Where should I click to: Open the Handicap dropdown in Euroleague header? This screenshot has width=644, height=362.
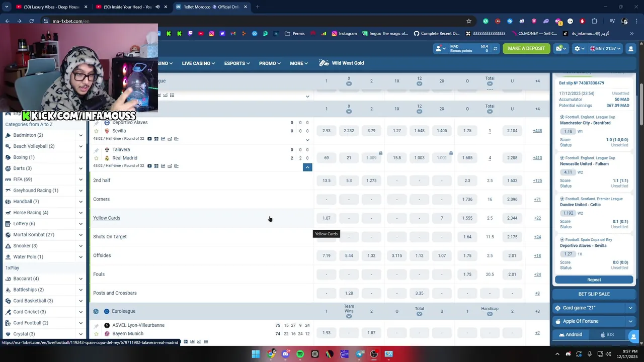click(x=490, y=314)
